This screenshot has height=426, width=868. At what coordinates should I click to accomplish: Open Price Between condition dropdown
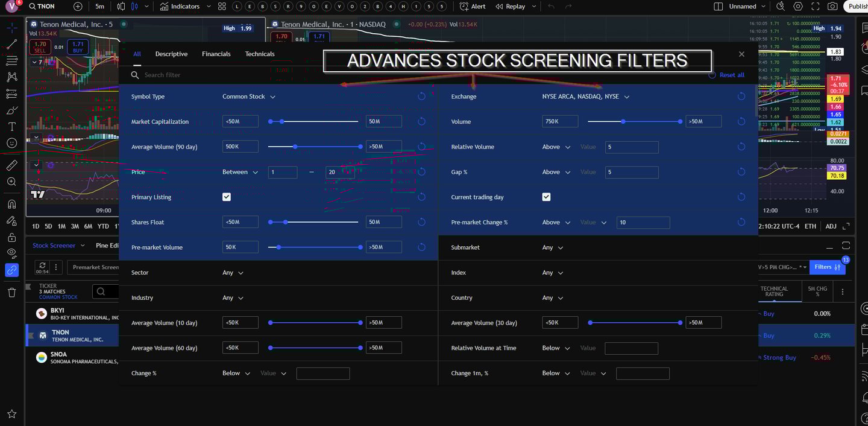[x=240, y=172]
